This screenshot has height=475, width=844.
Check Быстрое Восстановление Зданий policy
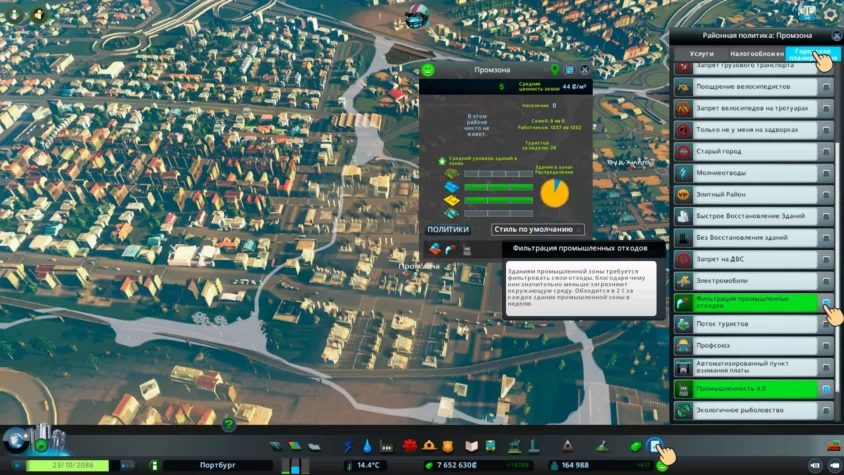826,216
